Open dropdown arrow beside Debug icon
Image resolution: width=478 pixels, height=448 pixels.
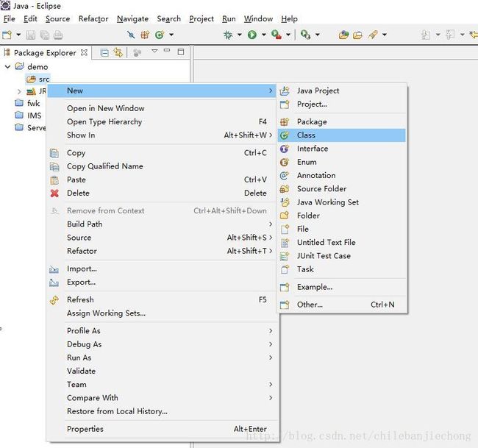point(239,35)
